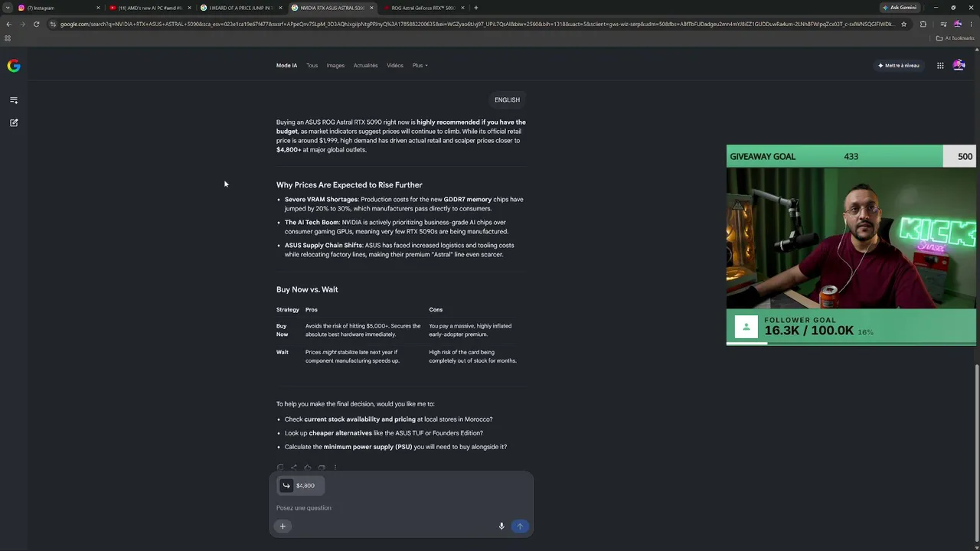This screenshot has height=551, width=980.
Task: Close the ROG Astral GeForce RTX tab
Action: tap(462, 8)
